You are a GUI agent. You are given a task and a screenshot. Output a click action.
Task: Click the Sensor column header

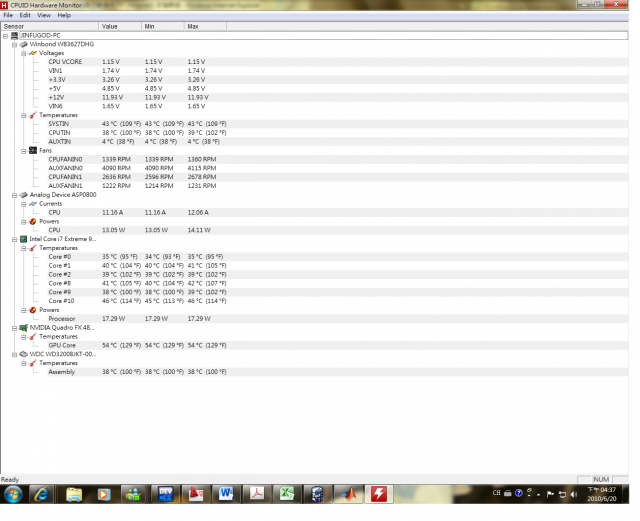pos(49,27)
